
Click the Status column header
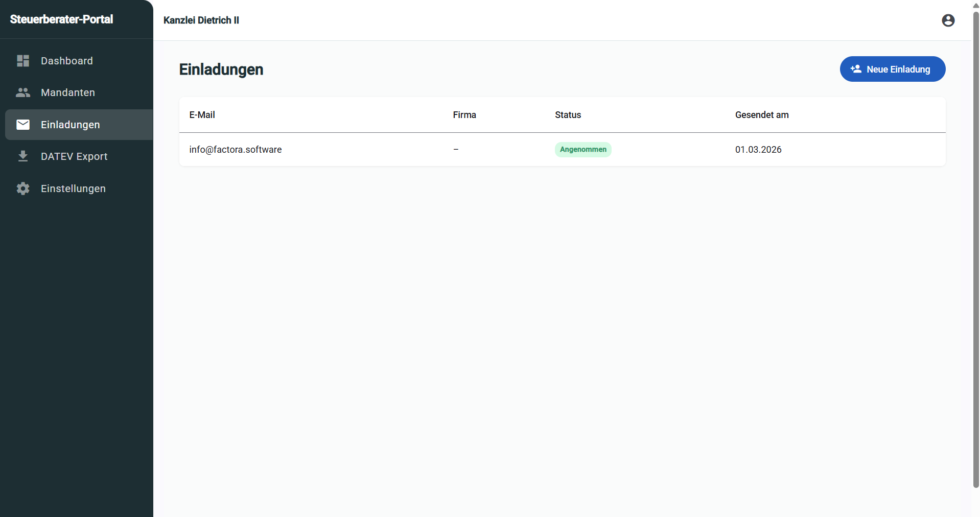(568, 115)
